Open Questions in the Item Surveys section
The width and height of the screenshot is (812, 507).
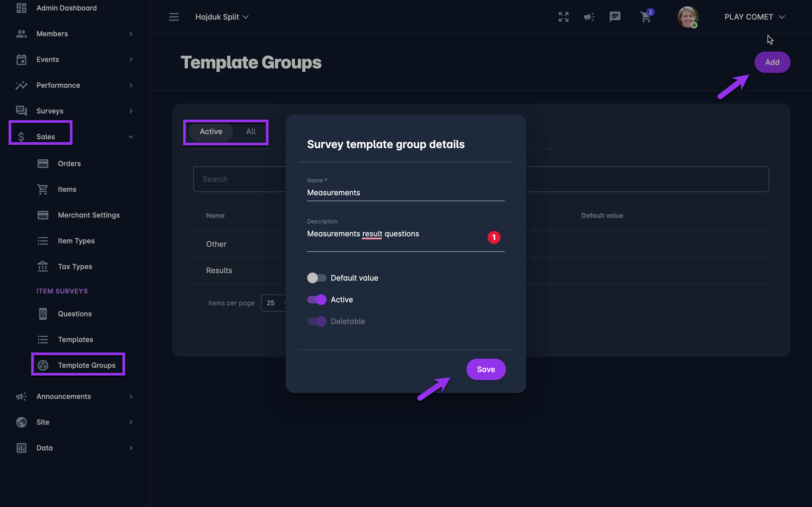74,314
